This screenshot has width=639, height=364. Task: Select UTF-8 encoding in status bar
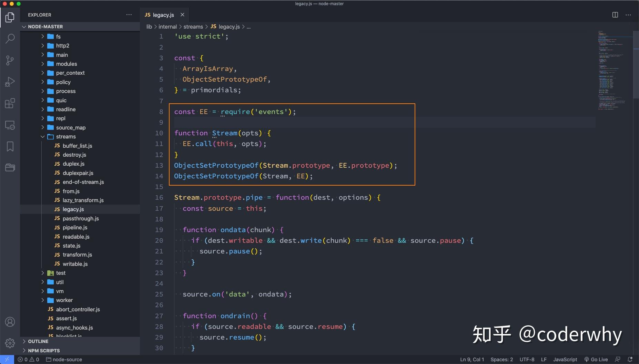tap(527, 359)
